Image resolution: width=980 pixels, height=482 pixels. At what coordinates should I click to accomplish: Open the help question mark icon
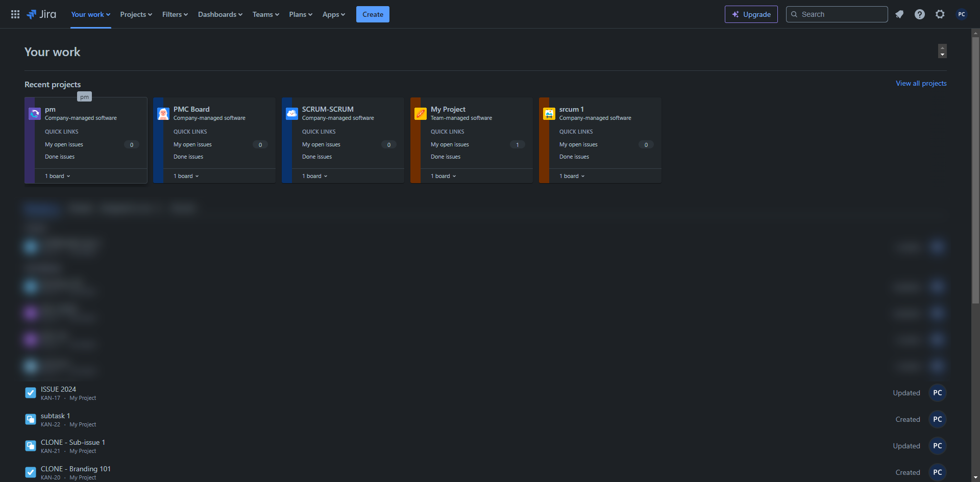(x=920, y=14)
